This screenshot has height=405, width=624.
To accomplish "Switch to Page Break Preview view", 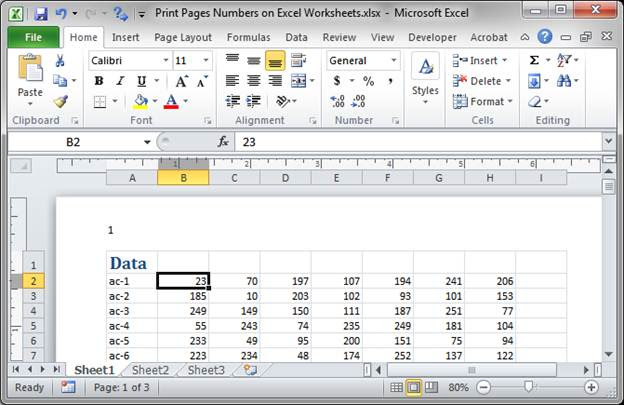I will (431, 387).
